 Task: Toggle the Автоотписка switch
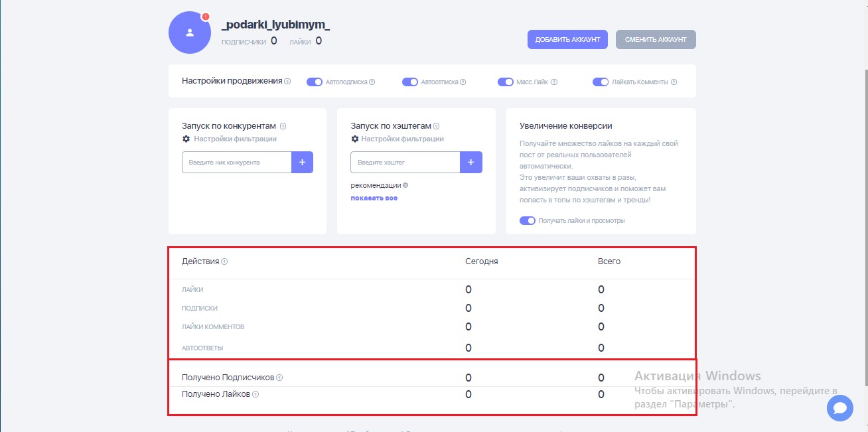click(x=410, y=82)
